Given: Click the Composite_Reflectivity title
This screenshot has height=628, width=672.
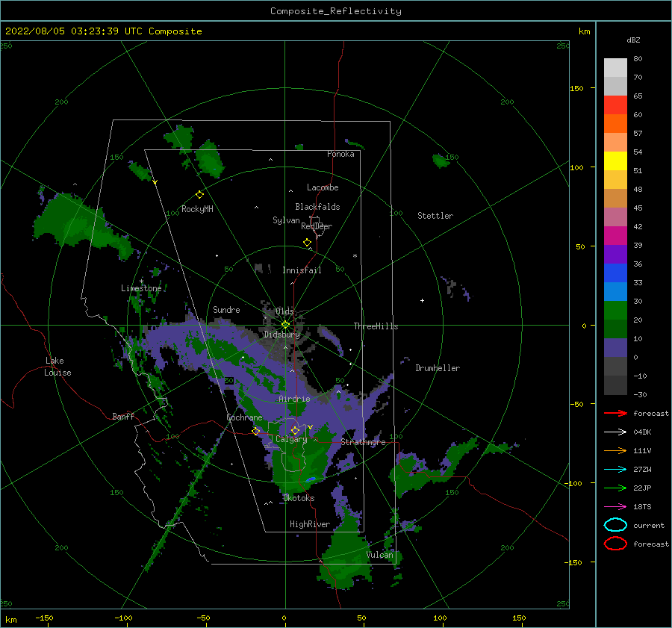Looking at the screenshot, I should point(336,11).
